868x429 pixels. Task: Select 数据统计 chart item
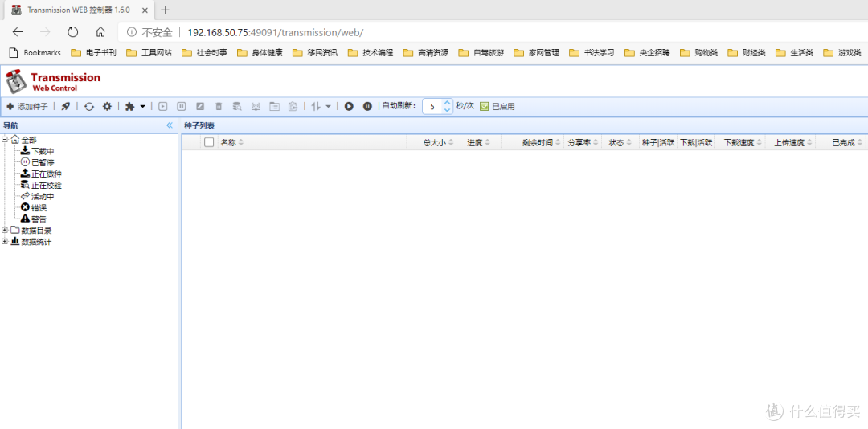pyautogui.click(x=36, y=242)
